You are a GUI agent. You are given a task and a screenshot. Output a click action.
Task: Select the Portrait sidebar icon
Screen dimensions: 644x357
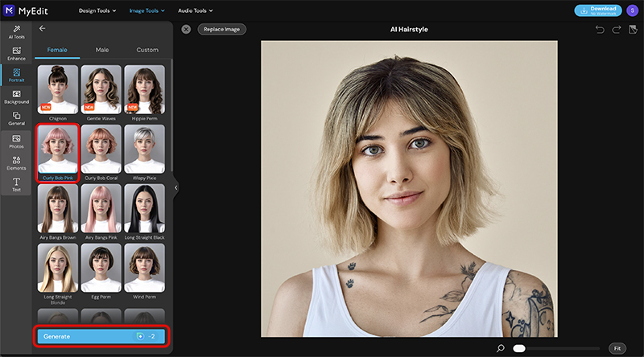click(16, 76)
